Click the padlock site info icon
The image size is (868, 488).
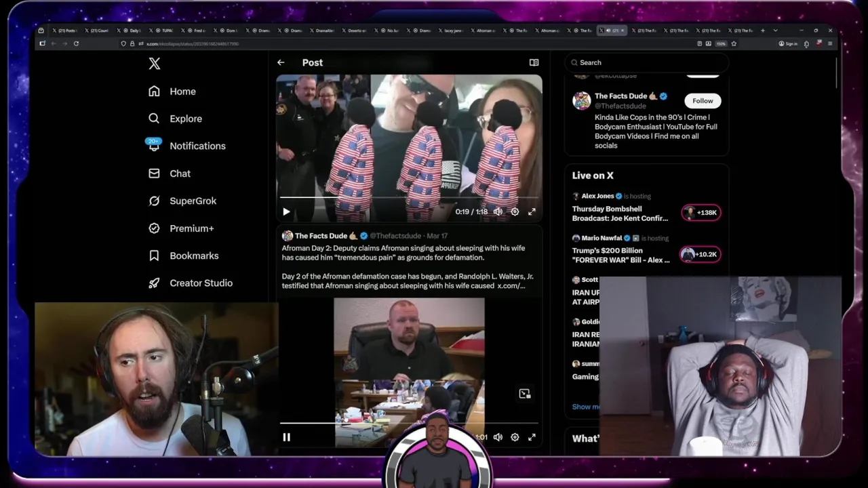click(132, 43)
